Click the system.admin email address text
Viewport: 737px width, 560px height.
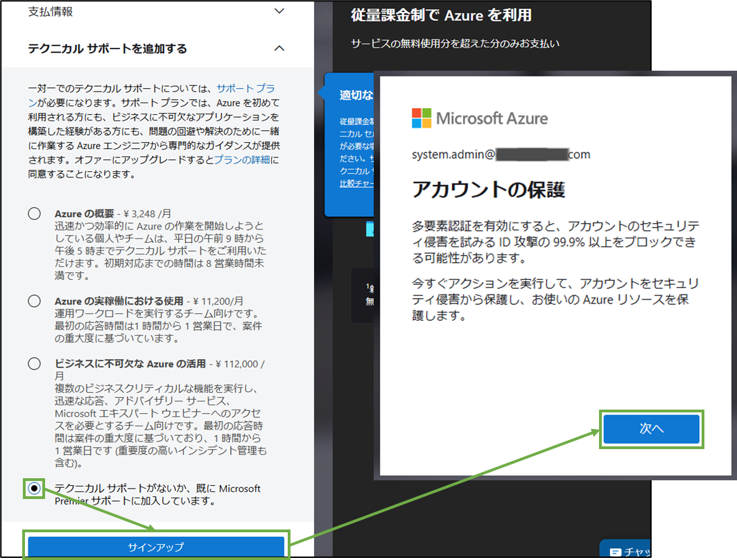(x=501, y=155)
